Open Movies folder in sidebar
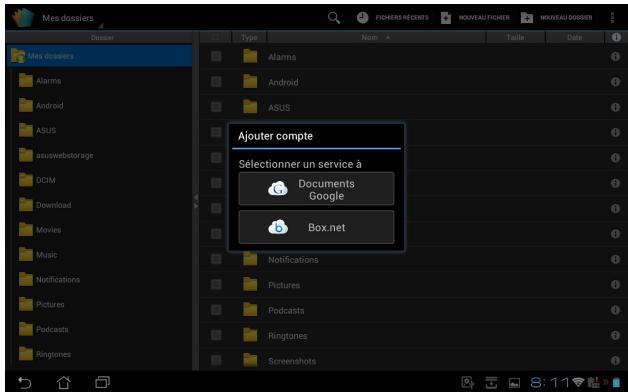628x392 pixels. (40, 230)
